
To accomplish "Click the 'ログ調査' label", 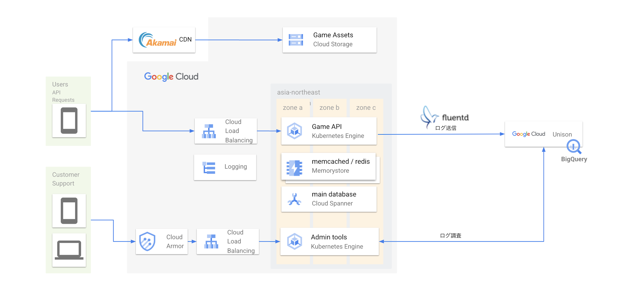I will [451, 236].
